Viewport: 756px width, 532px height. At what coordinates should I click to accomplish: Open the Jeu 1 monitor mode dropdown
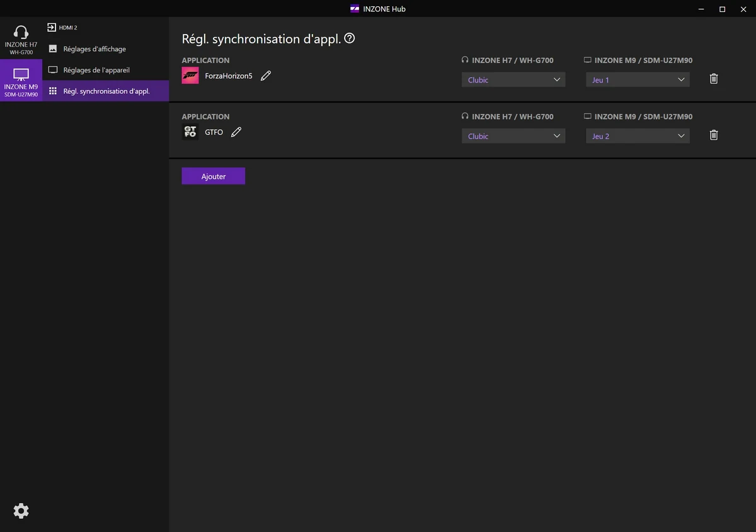pyautogui.click(x=638, y=80)
